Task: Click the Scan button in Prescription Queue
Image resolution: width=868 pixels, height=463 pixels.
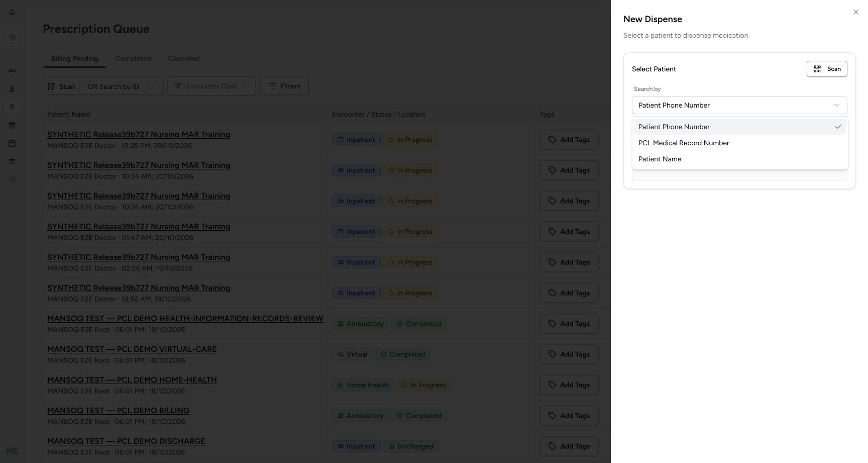Action: click(61, 86)
